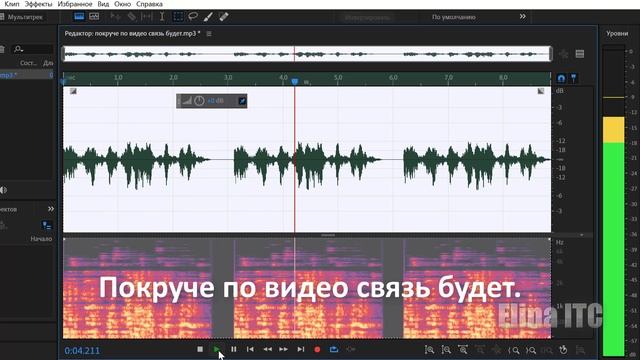Screen dimensions: 640x360
Task: Open the Эффекты menu
Action: [x=38, y=4]
